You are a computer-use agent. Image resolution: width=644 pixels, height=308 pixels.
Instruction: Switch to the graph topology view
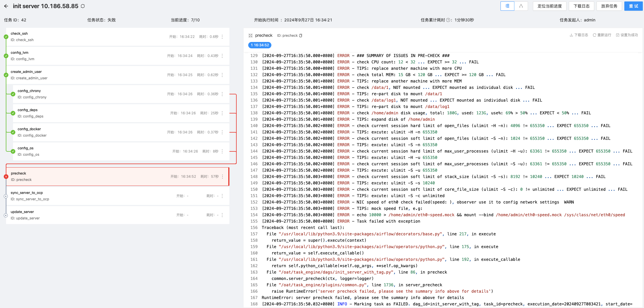[x=521, y=6]
